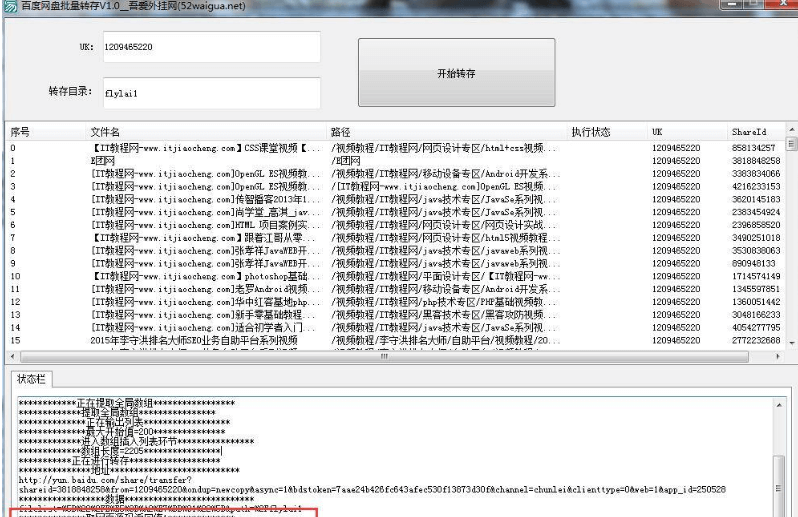Sort list by 执行状态 column

coord(590,131)
